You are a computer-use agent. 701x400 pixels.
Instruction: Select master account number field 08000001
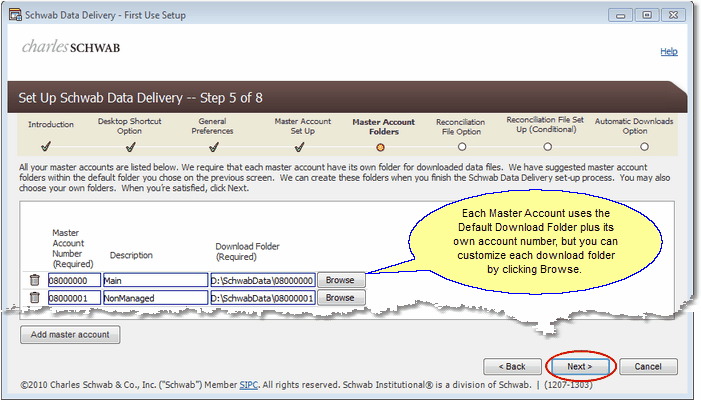(x=74, y=298)
